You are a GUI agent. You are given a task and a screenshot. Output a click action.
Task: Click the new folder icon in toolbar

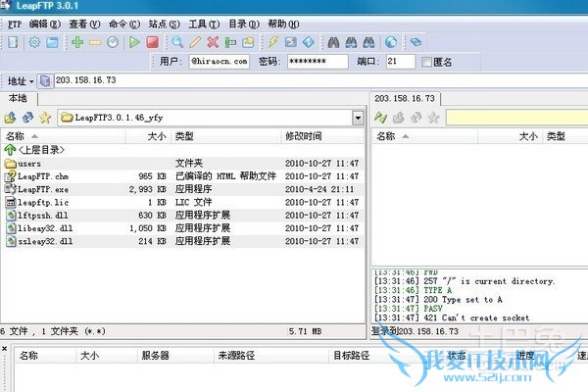[248, 42]
